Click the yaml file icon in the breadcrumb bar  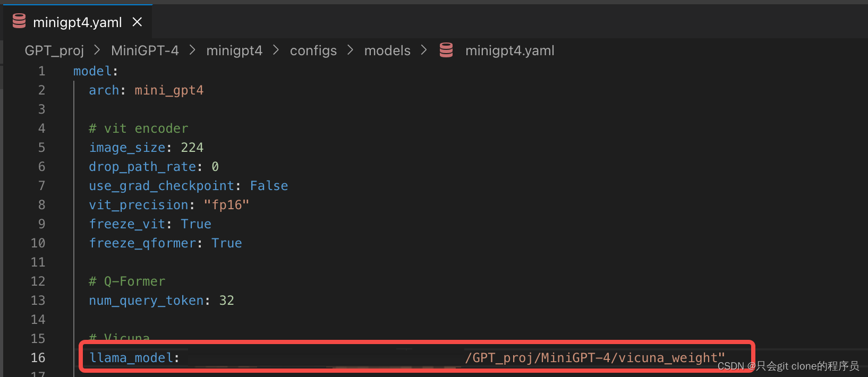tap(446, 50)
